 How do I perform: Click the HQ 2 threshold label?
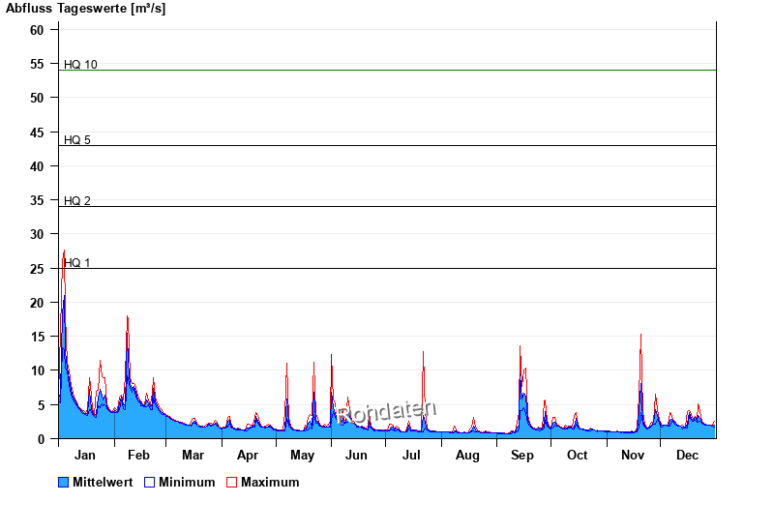coord(77,201)
